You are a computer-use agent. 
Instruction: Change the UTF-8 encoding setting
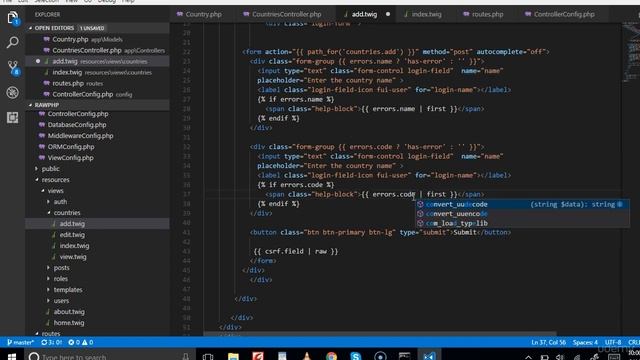(613, 342)
